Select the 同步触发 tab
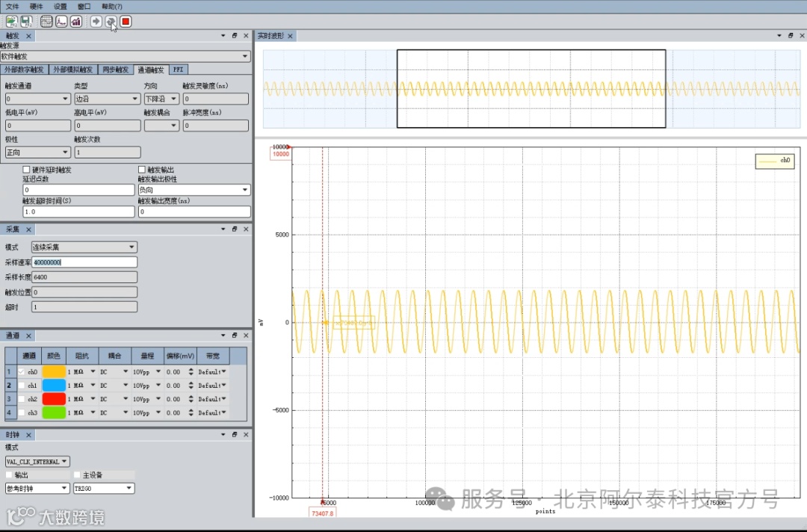807x532 pixels. coord(116,69)
